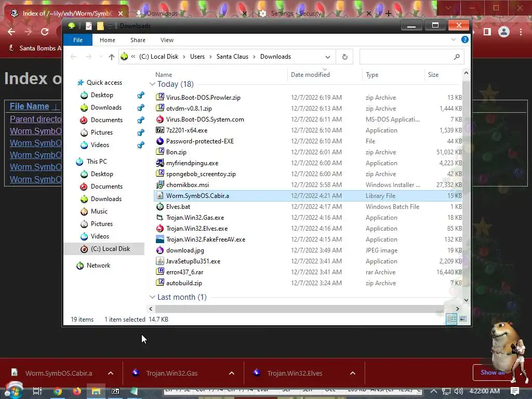Switch to Details view layout button

(451, 319)
